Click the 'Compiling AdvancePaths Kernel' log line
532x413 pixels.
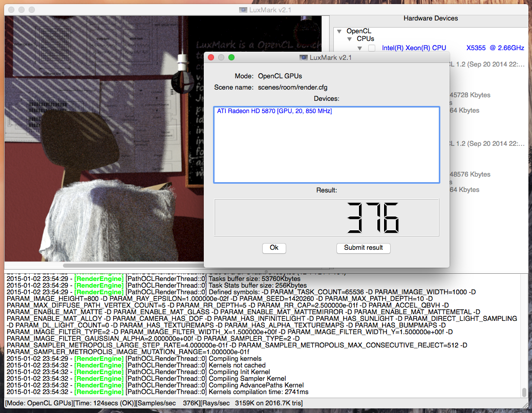(x=155, y=385)
